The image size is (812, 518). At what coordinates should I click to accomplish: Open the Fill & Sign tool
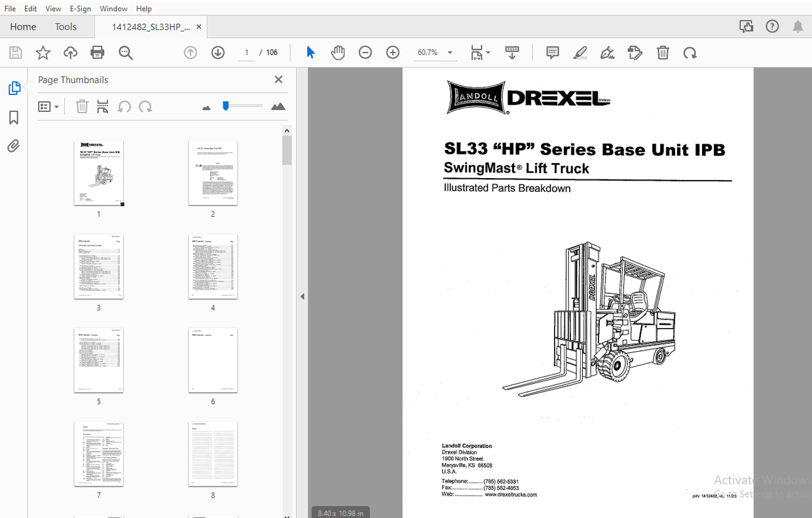pyautogui.click(x=607, y=52)
